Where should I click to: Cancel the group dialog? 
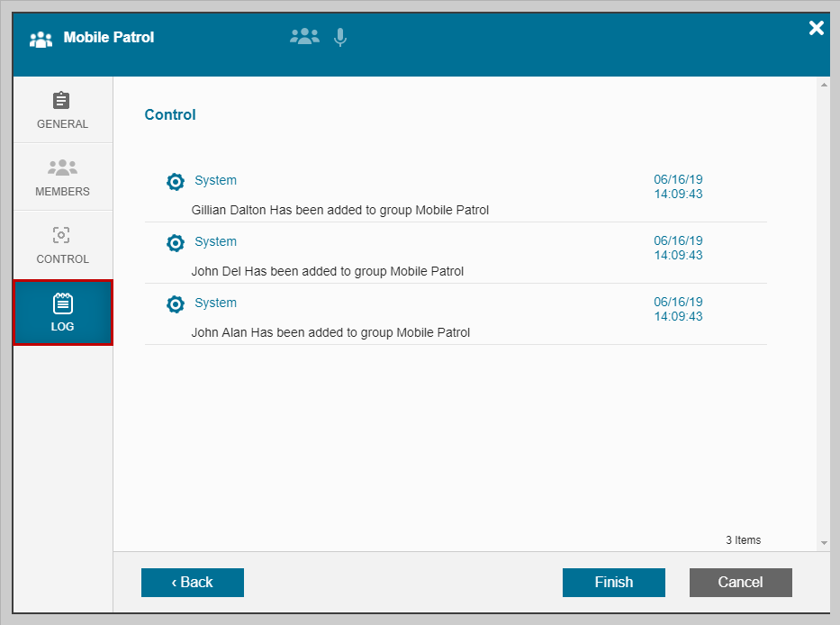pos(740,582)
